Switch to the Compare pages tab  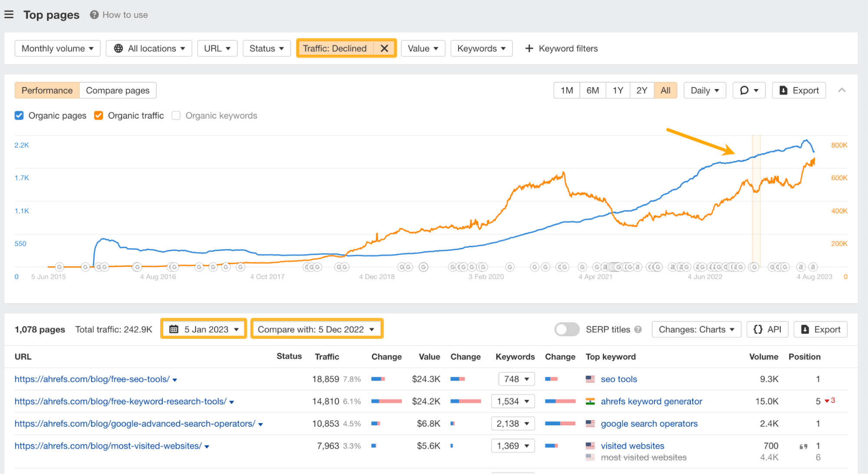coord(118,90)
